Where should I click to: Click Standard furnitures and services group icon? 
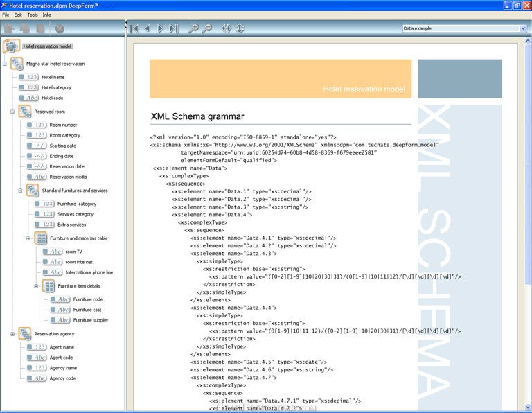pos(33,191)
